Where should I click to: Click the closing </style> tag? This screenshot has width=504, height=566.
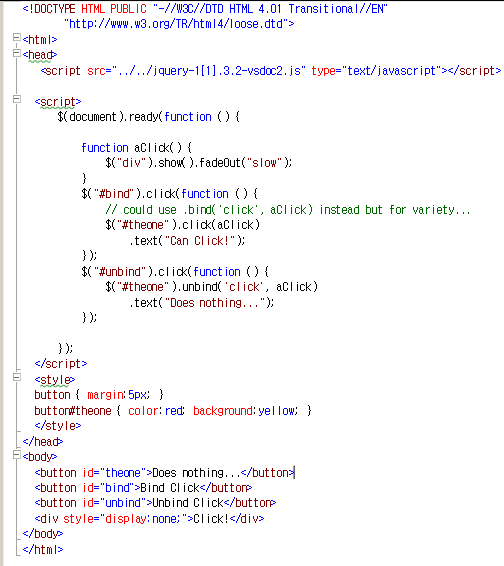coord(58,426)
